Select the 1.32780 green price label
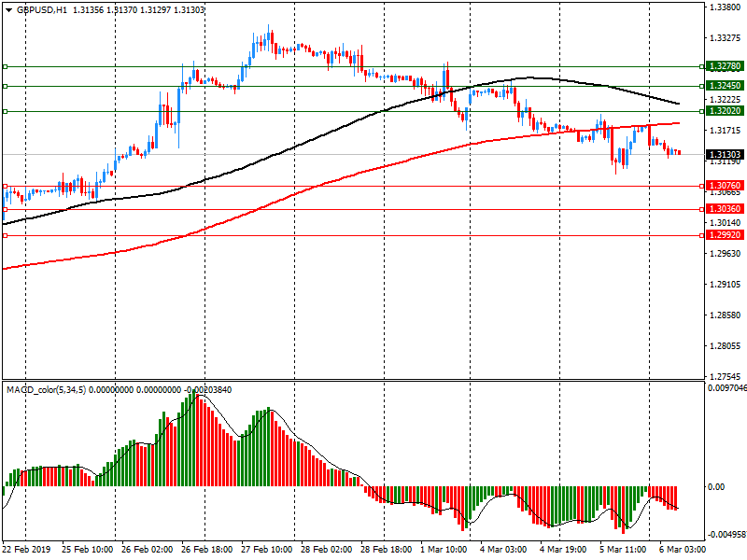The width and height of the screenshot is (747, 560). click(x=725, y=67)
